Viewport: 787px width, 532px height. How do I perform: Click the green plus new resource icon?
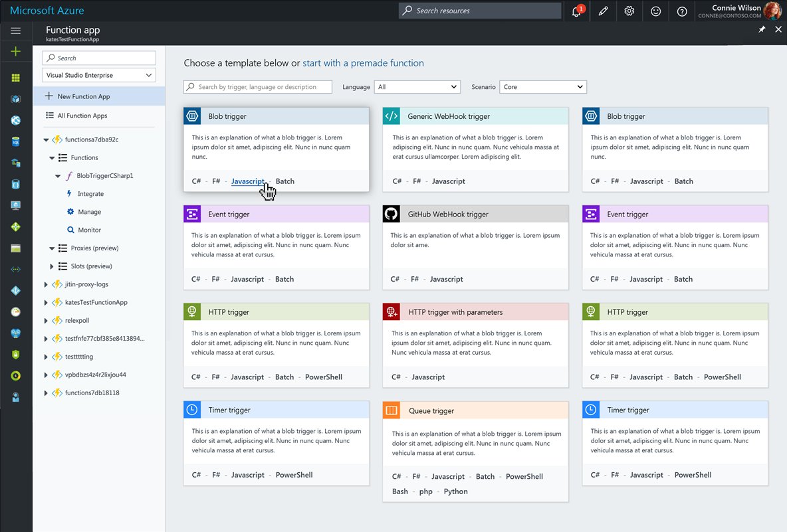[15, 51]
